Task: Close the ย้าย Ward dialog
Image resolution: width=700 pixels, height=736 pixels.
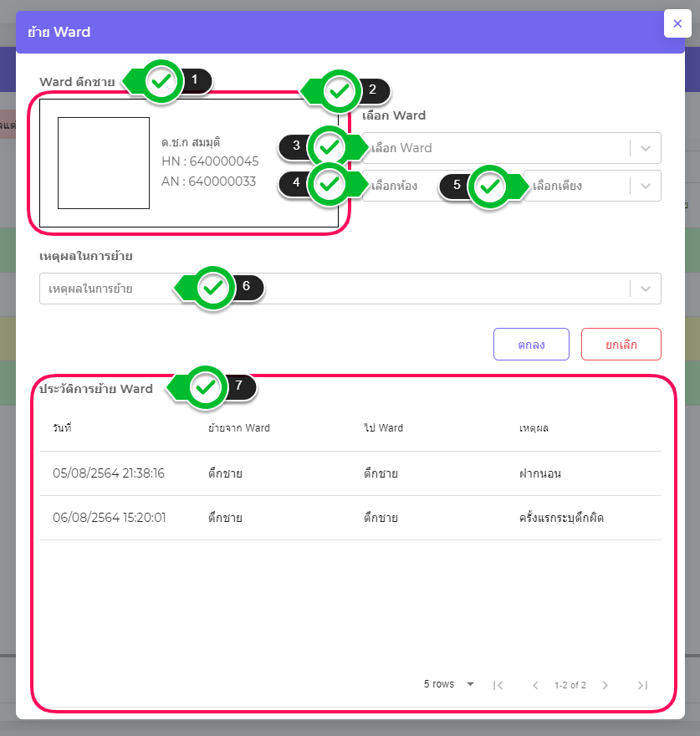Action: (x=677, y=23)
